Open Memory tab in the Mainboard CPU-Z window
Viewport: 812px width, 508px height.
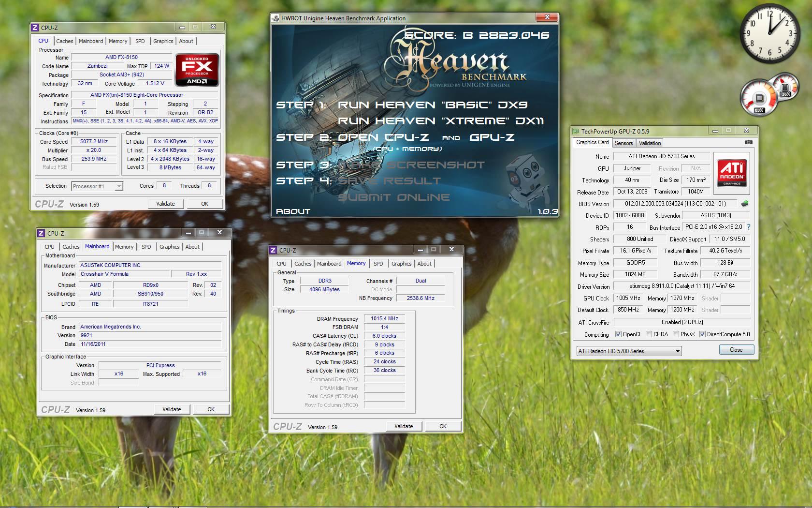[x=124, y=247]
